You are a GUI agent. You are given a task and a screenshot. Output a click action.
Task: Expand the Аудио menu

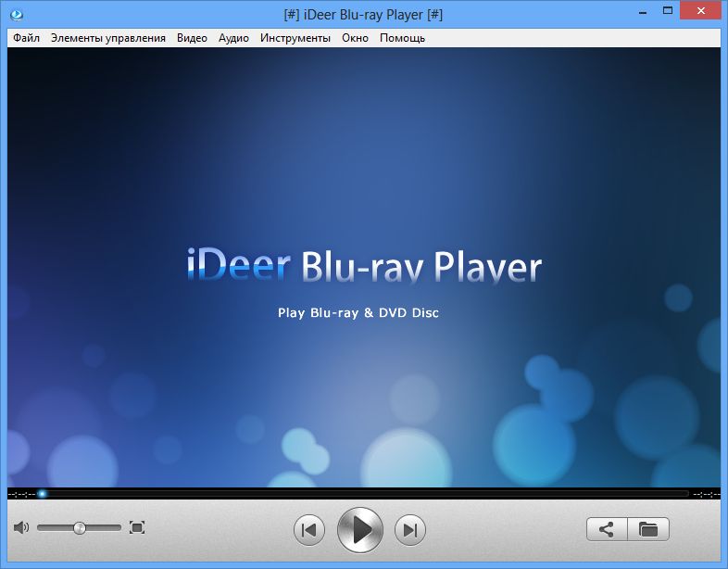click(233, 38)
